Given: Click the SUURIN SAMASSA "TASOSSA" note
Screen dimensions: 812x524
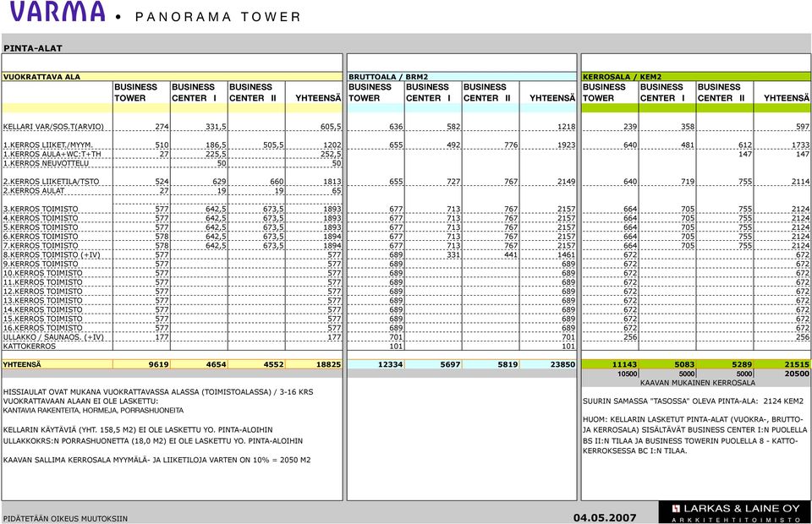Looking at the screenshot, I should click(693, 401).
